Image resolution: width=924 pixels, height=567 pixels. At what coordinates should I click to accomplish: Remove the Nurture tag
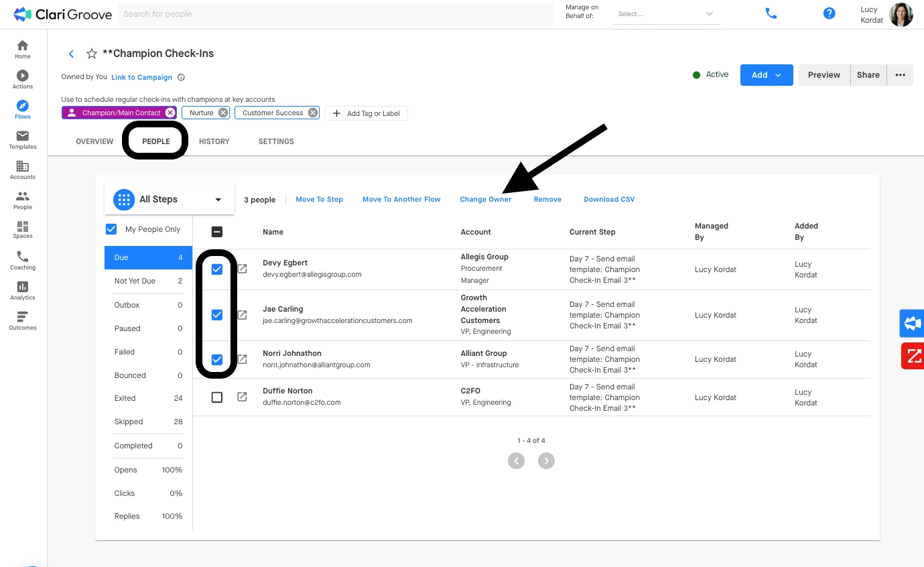click(223, 113)
